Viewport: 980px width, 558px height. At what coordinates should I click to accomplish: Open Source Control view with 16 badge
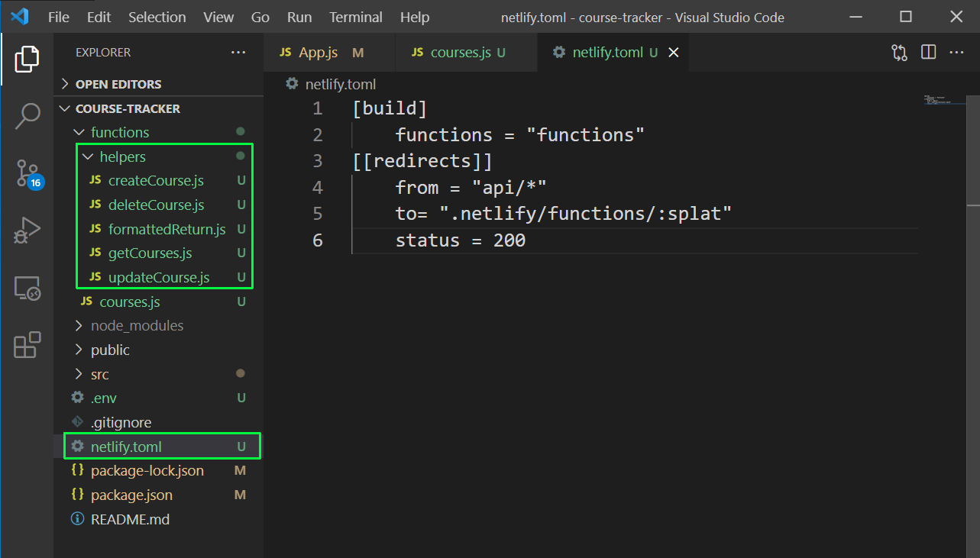point(27,174)
